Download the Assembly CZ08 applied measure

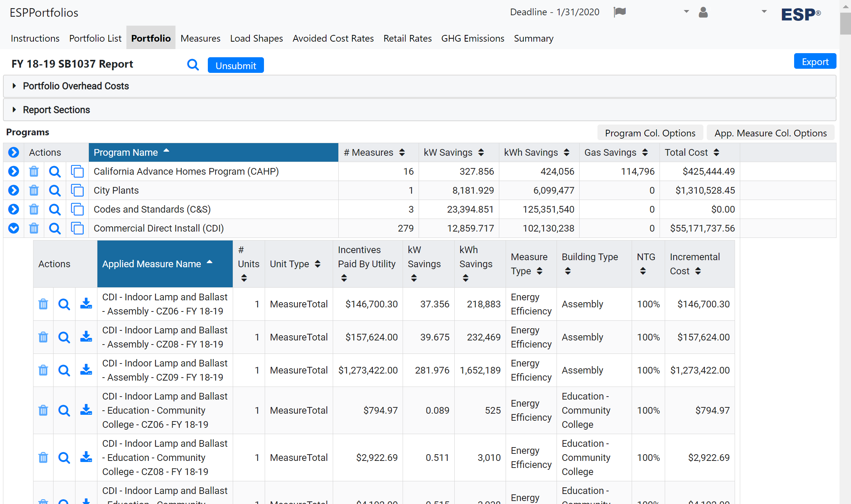pos(86,337)
